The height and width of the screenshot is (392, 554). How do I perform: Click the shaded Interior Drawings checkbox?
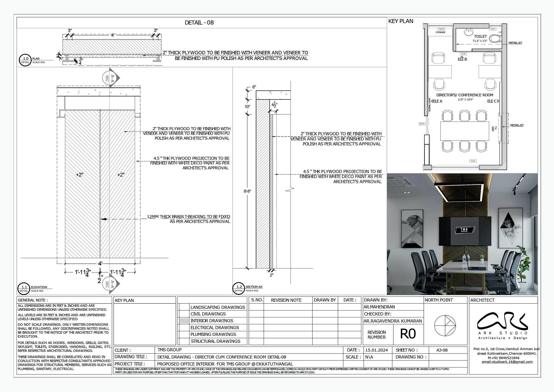pos(184,321)
